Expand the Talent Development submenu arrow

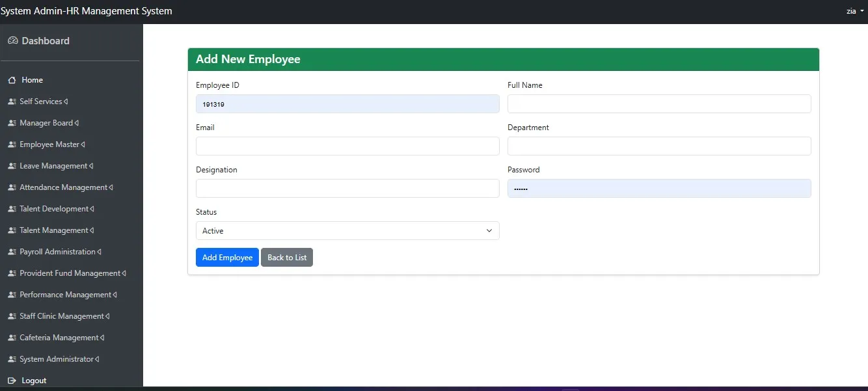[x=92, y=209]
